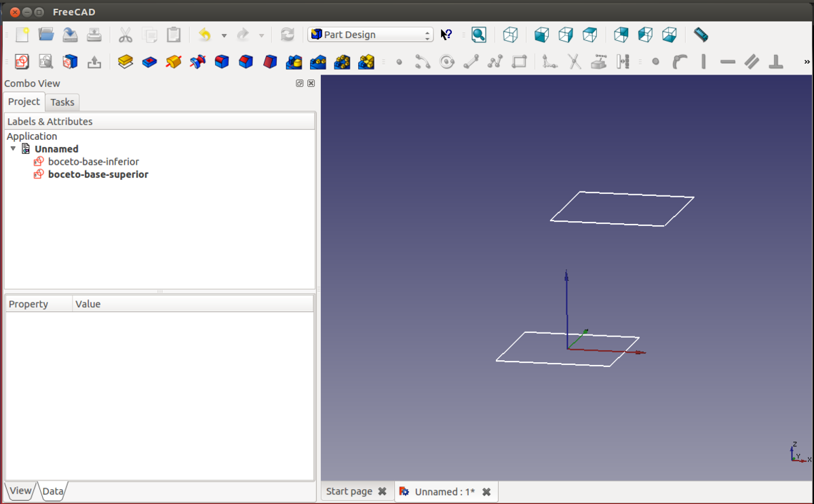Switch to axonometric view cube icon
This screenshot has height=504, width=814.
tap(511, 35)
